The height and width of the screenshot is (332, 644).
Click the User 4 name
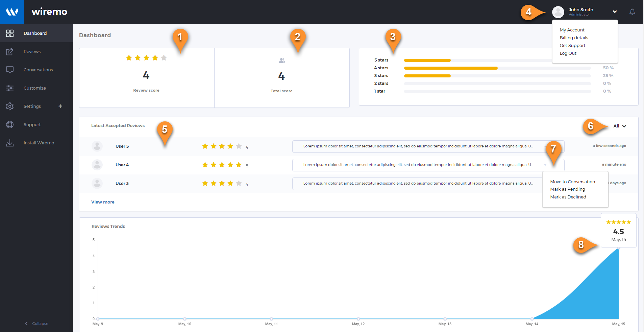[x=122, y=165]
